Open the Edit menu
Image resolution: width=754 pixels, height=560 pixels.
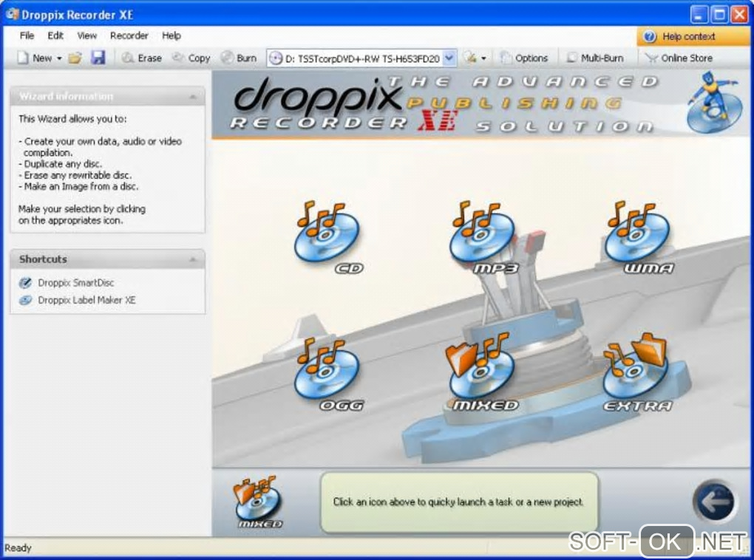coord(55,35)
